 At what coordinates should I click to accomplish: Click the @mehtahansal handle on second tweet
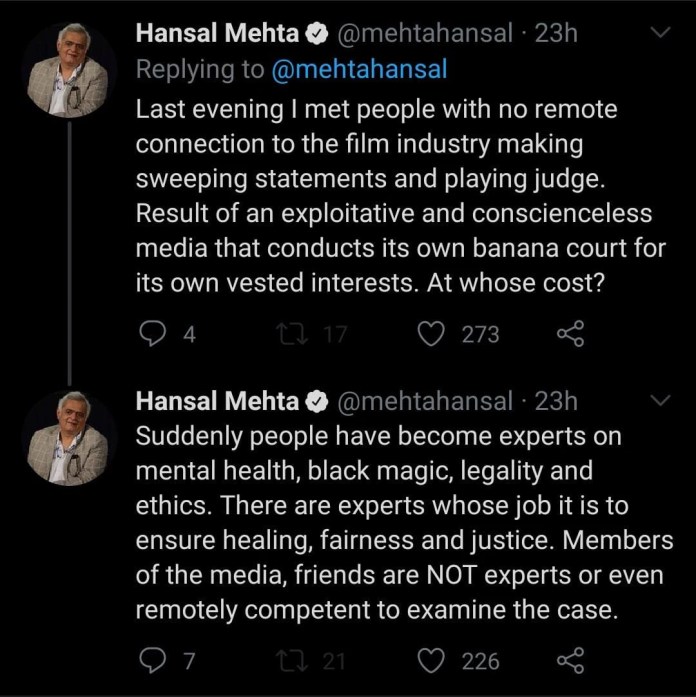tap(428, 401)
